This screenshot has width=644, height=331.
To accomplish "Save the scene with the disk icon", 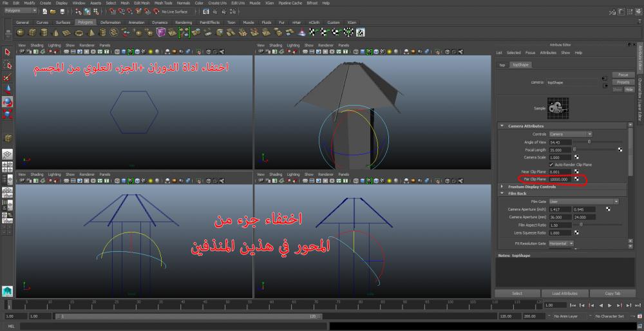I will pyautogui.click(x=62, y=11).
